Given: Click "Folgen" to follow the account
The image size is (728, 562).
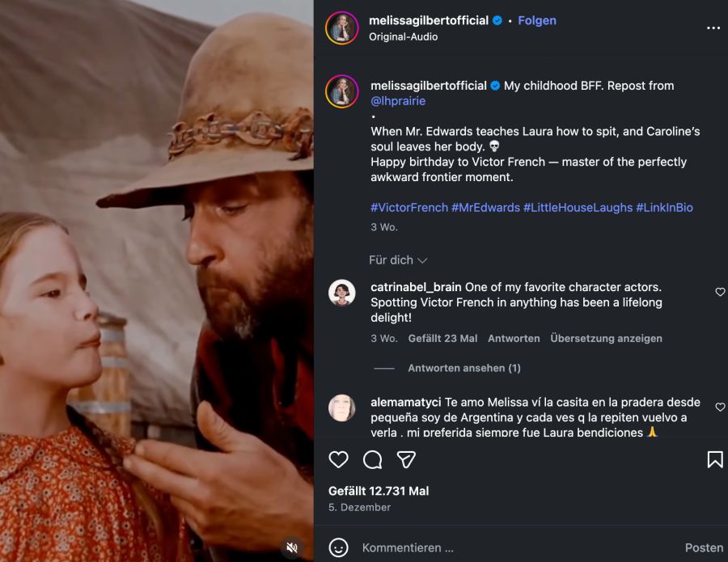Looking at the screenshot, I should [x=537, y=20].
